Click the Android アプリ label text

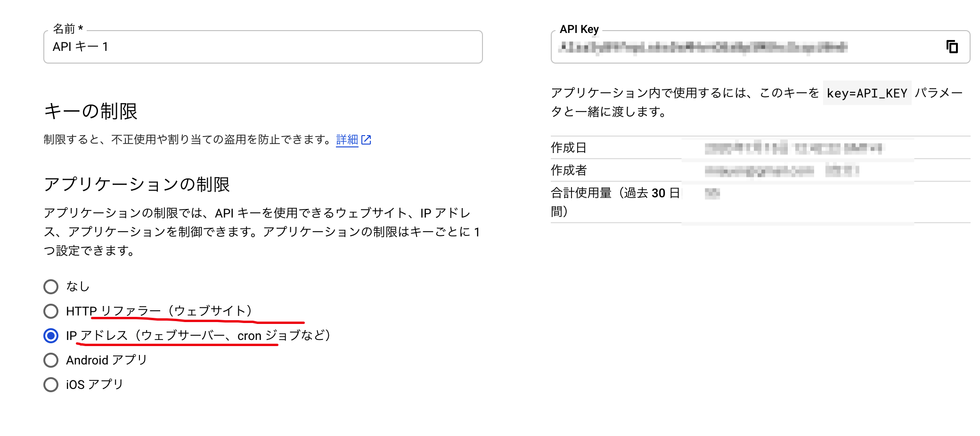[x=106, y=360]
